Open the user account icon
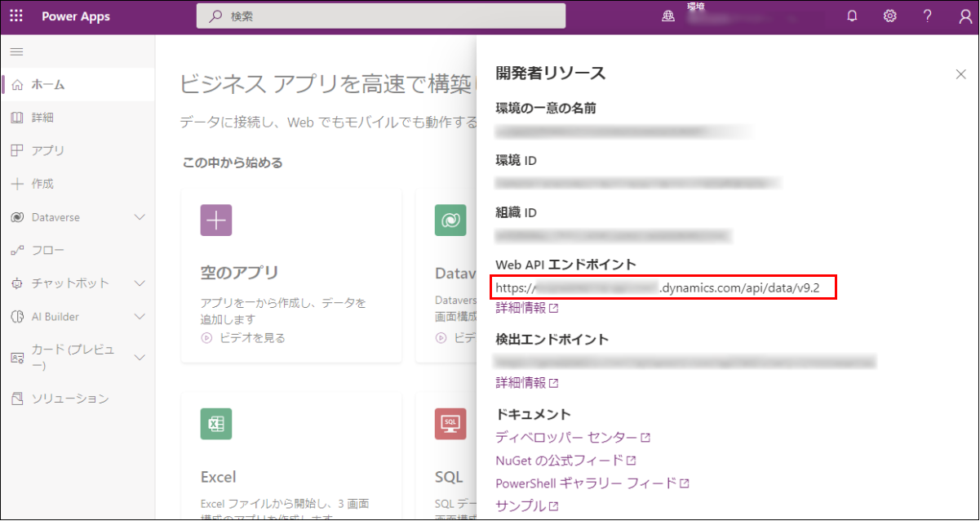980x521 pixels. pos(965,16)
